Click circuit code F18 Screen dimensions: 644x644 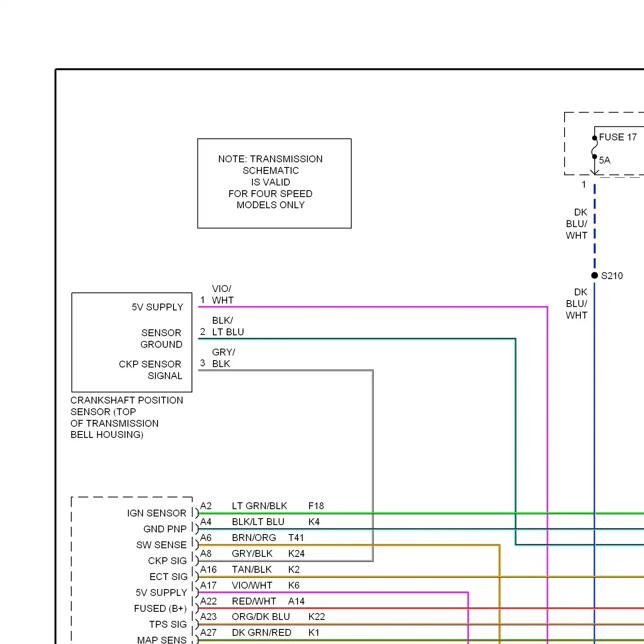coord(316,506)
